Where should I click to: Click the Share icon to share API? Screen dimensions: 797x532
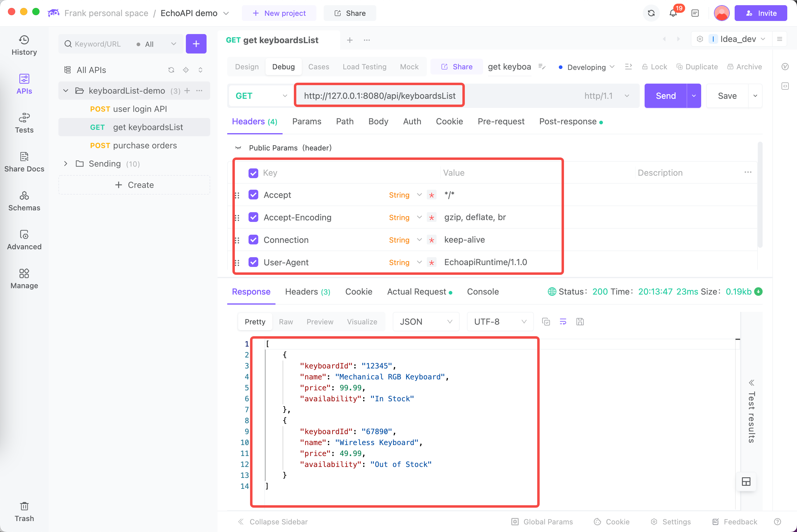(x=457, y=67)
